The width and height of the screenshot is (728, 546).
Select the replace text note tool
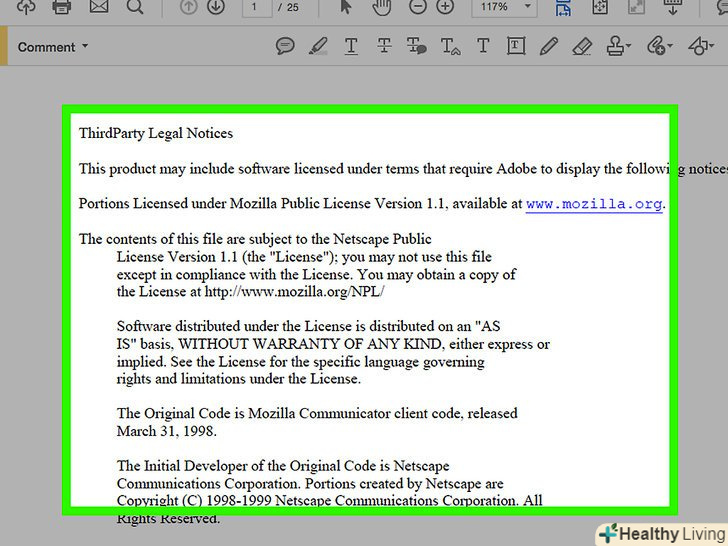pos(416,46)
